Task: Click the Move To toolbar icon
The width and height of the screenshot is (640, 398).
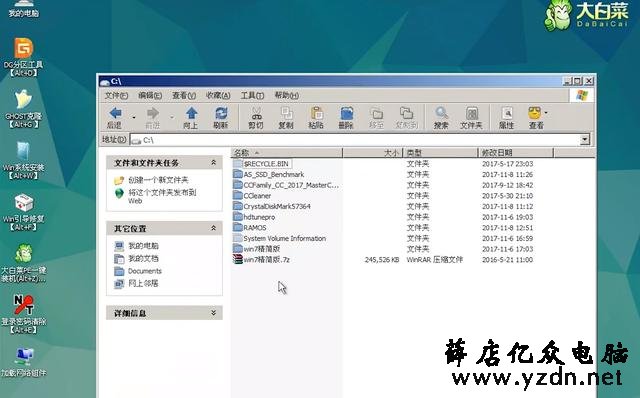Action: [376, 118]
